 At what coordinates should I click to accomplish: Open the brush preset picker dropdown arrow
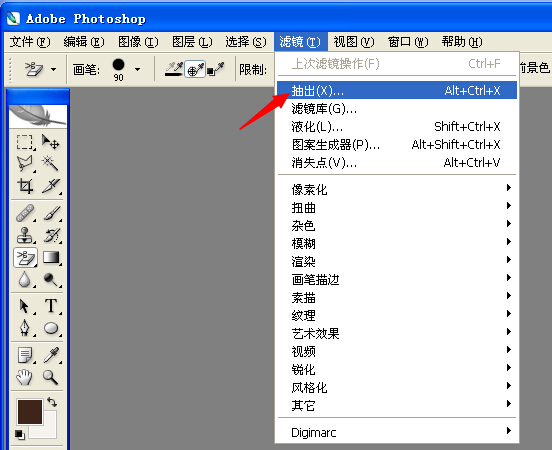[x=138, y=69]
